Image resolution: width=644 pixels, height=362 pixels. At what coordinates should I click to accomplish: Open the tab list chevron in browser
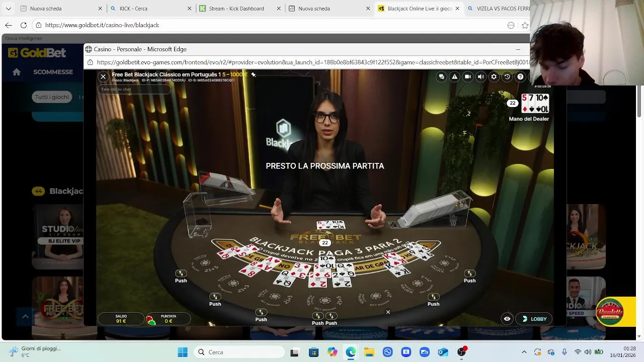coord(8,9)
